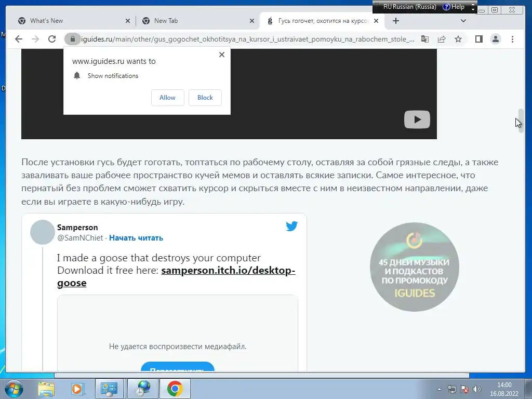Open the volume speaker tray icon
Image resolution: width=532 pixels, height=399 pixels.
click(477, 389)
